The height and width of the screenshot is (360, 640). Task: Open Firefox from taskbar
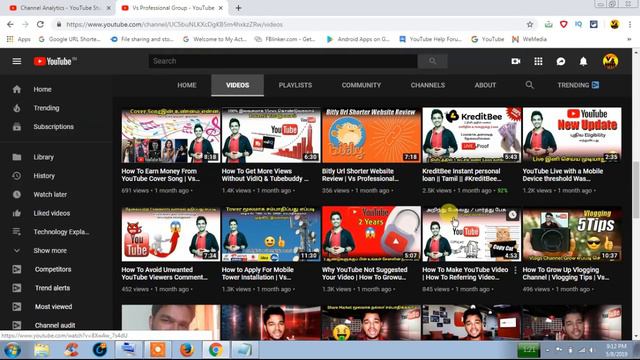[187, 350]
